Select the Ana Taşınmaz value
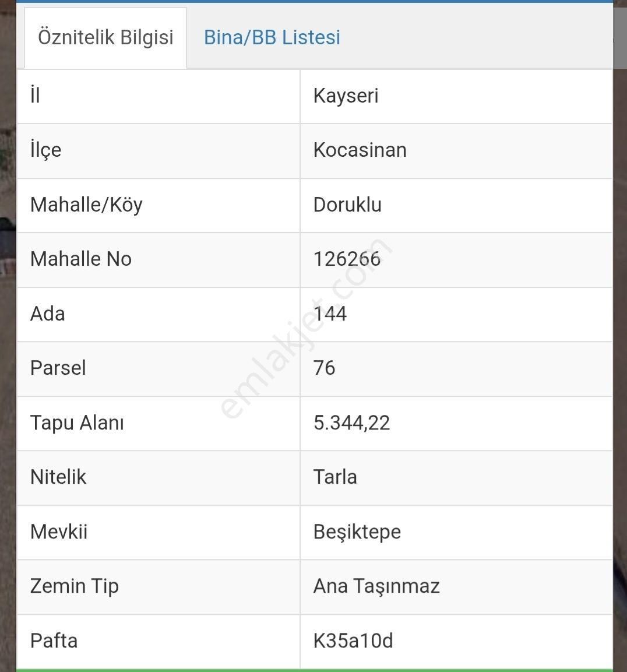Viewport: 627px width, 672px height. pyautogui.click(x=376, y=586)
